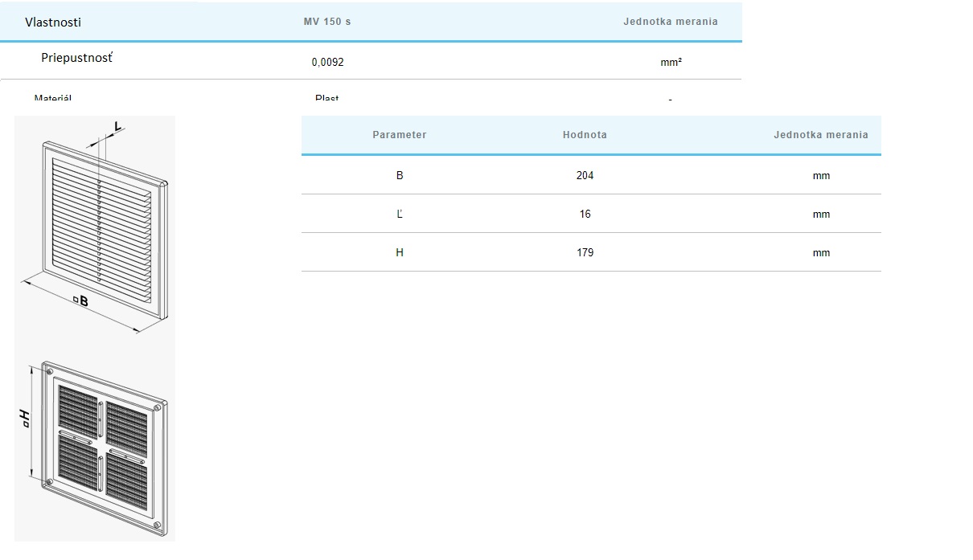Click the H parameter row label
This screenshot has width=973, height=560.
pyautogui.click(x=400, y=252)
